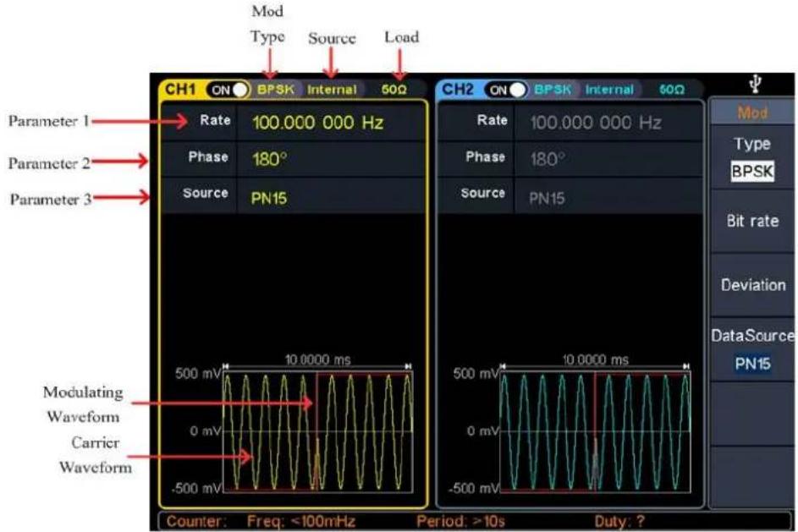Click the CH1 Source parameter label
798x532 pixels.
click(205, 194)
